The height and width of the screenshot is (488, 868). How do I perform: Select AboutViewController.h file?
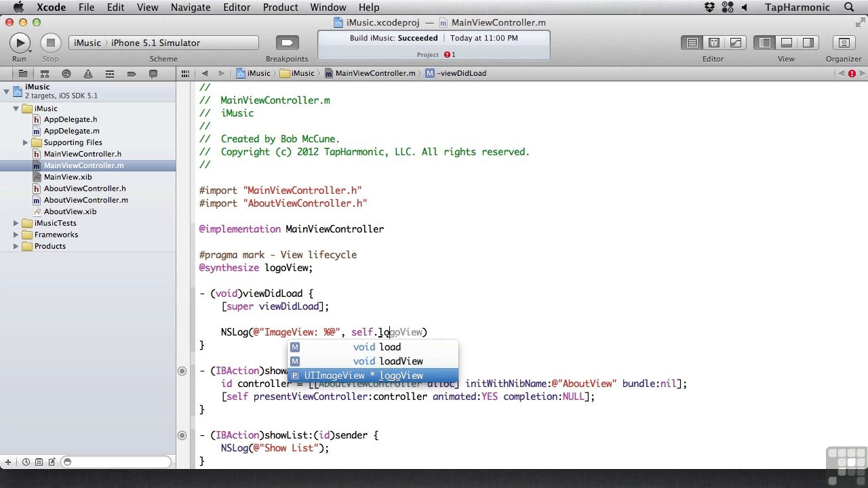[85, 188]
